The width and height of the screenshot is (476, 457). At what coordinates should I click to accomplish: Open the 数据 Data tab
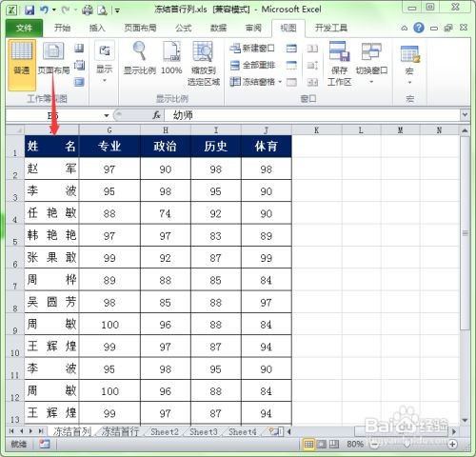(x=218, y=29)
